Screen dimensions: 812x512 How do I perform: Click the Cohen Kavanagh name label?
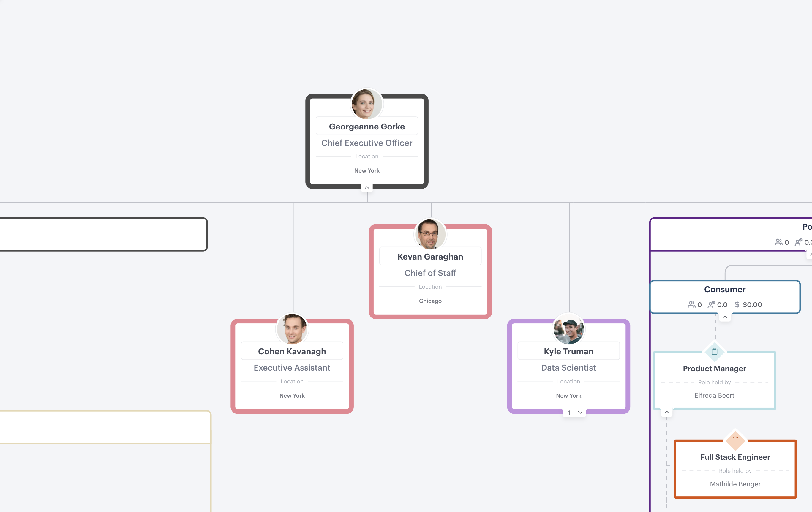click(x=292, y=351)
